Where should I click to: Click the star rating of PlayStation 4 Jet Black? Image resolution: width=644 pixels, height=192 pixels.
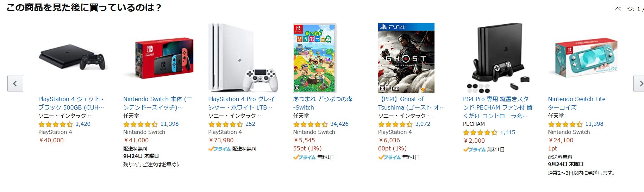click(x=55, y=124)
